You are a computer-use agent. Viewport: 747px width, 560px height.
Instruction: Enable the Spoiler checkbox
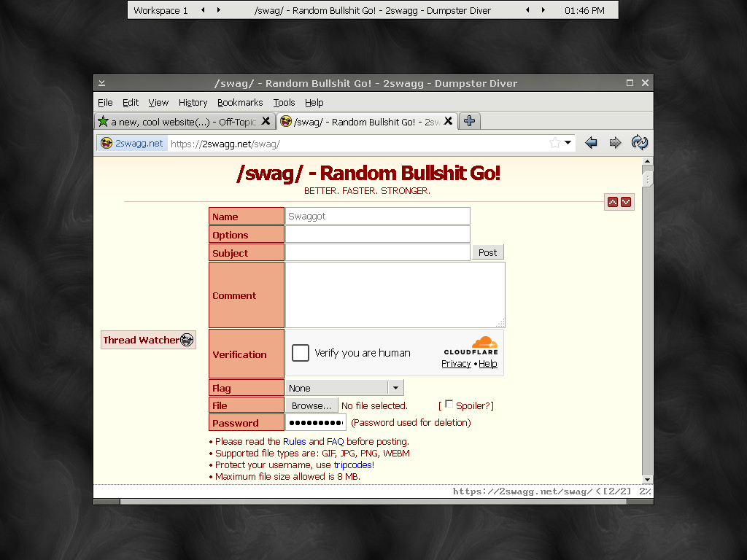[x=449, y=404]
